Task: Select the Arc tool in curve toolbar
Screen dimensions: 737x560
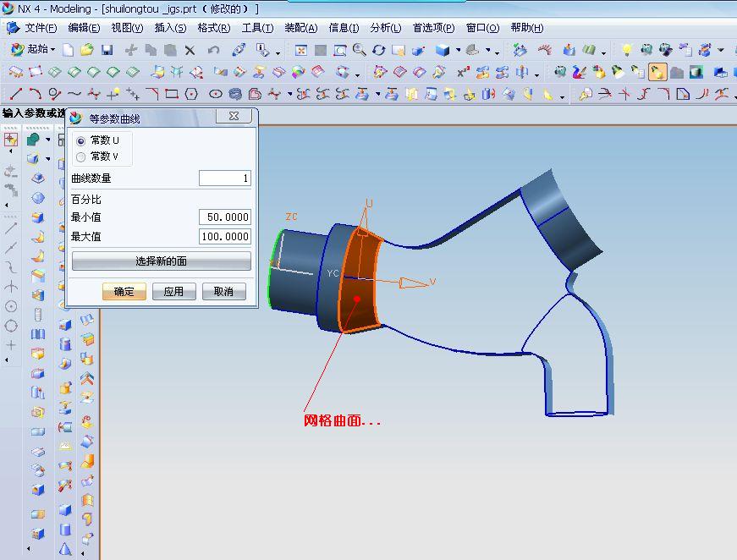Action: [36, 94]
